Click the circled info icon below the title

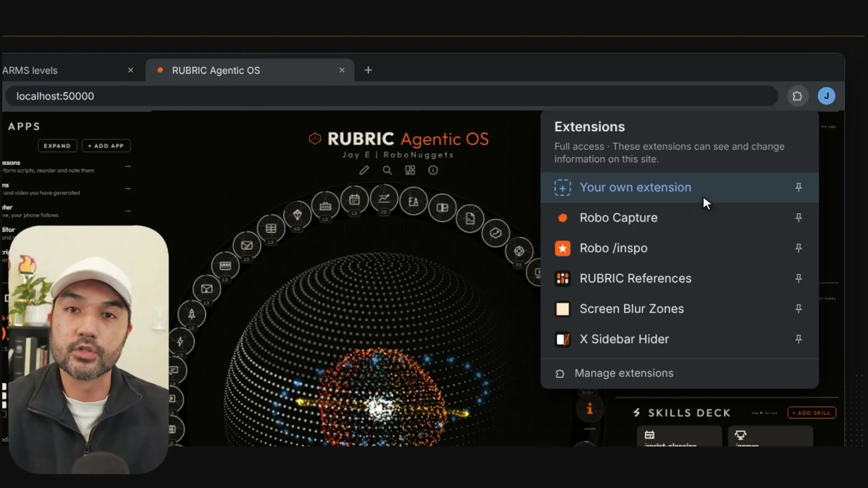(x=433, y=170)
